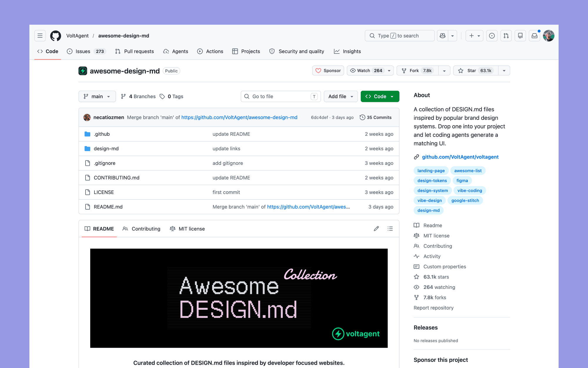Expand the Add file dropdown
Screen dimensions: 588x368
coord(340,96)
